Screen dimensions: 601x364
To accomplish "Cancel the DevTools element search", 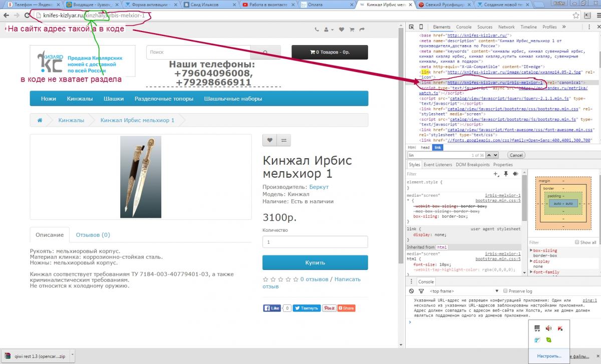I will [516, 155].
